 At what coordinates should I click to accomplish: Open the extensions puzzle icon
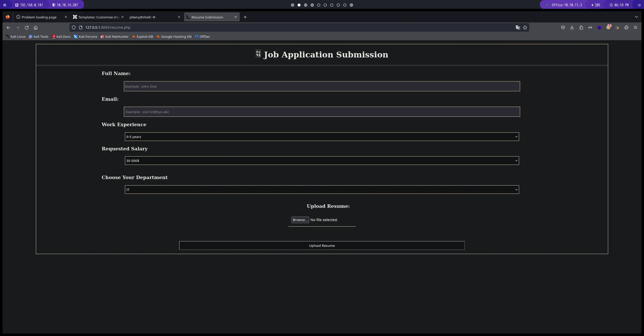pyautogui.click(x=581, y=27)
